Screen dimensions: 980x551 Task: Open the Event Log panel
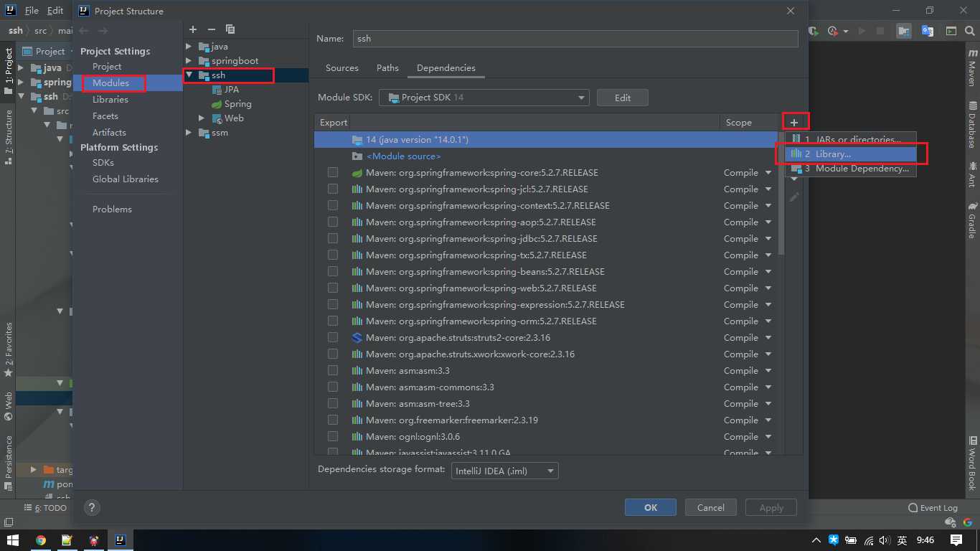click(x=933, y=507)
